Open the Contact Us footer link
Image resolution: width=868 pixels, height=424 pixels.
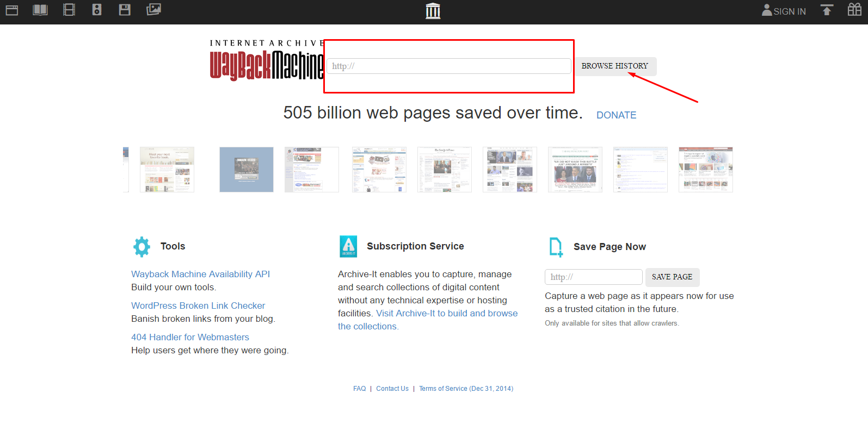click(x=392, y=389)
